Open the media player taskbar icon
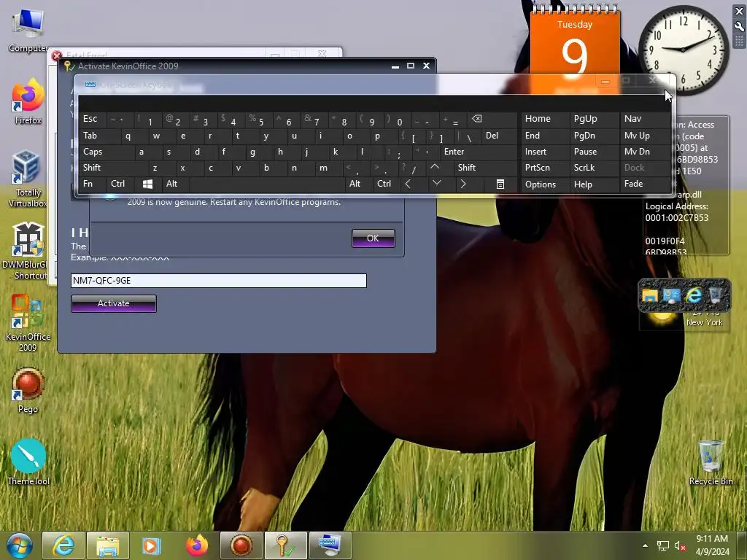Screen dimensions: 747x560 click(x=152, y=545)
